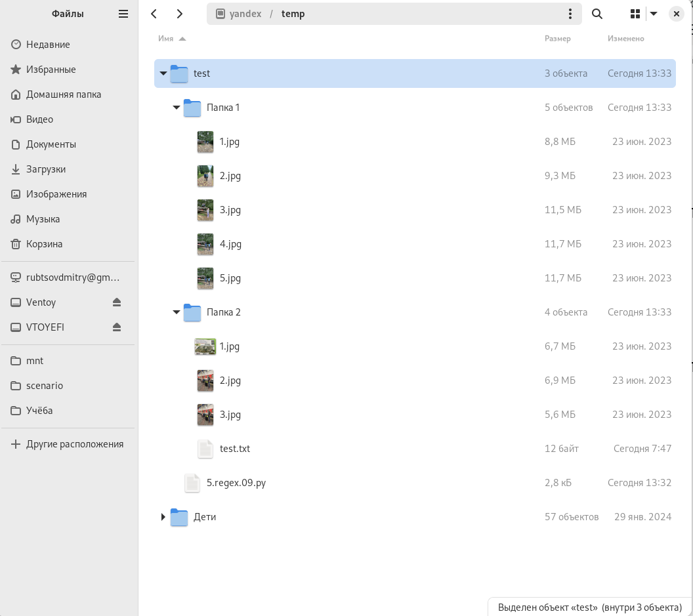The image size is (693, 616).
Task: Collapse the Папка 1 folder
Action: point(177,108)
